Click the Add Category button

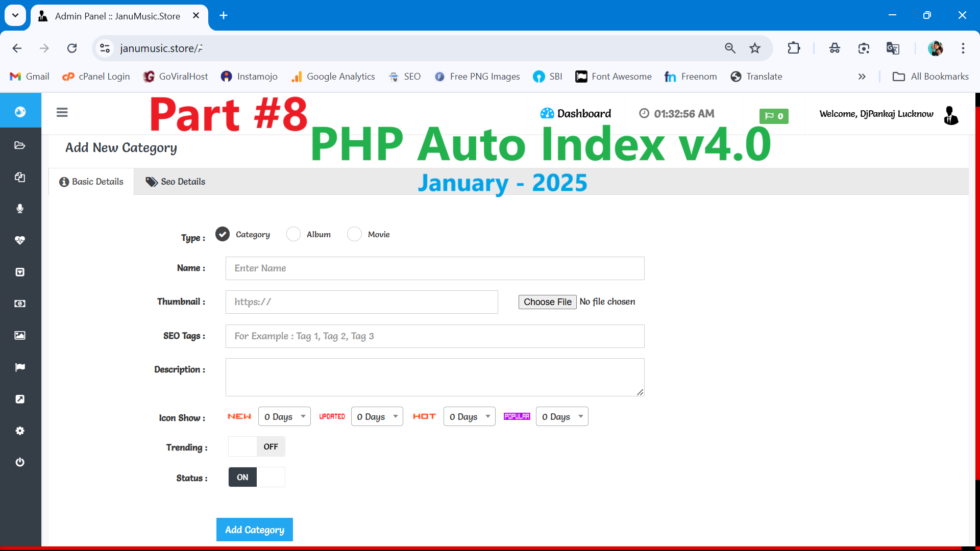click(254, 530)
